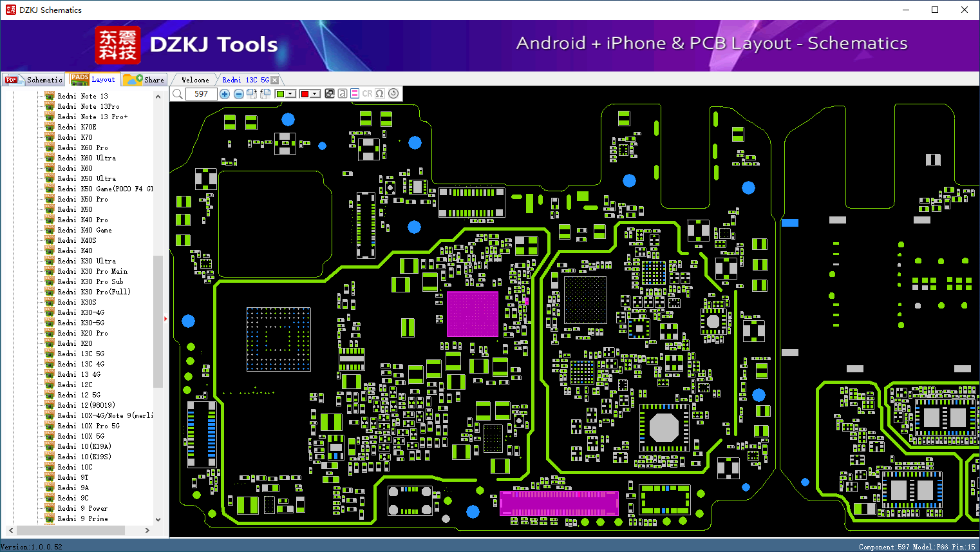This screenshot has height=552, width=980.
Task: Select Redmi K30 Pro Main entry
Action: pos(93,271)
